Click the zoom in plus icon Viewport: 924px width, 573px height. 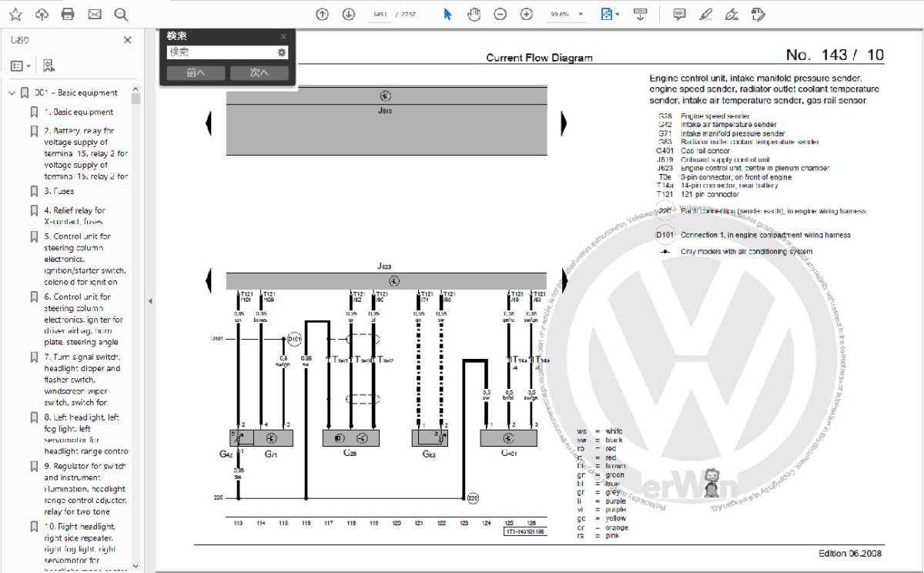527,15
